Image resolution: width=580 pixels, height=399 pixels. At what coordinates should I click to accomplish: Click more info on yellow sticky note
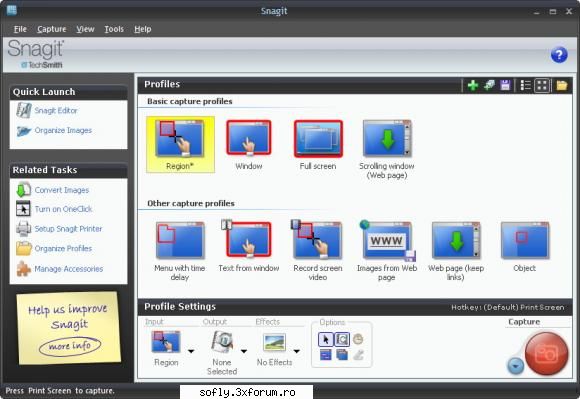point(70,346)
